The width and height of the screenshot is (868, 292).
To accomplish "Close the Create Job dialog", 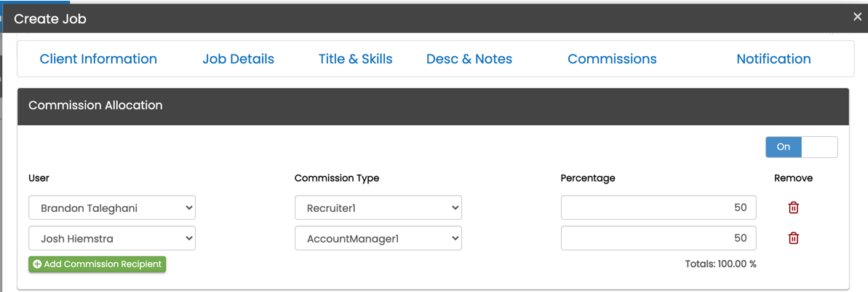I will [857, 17].
